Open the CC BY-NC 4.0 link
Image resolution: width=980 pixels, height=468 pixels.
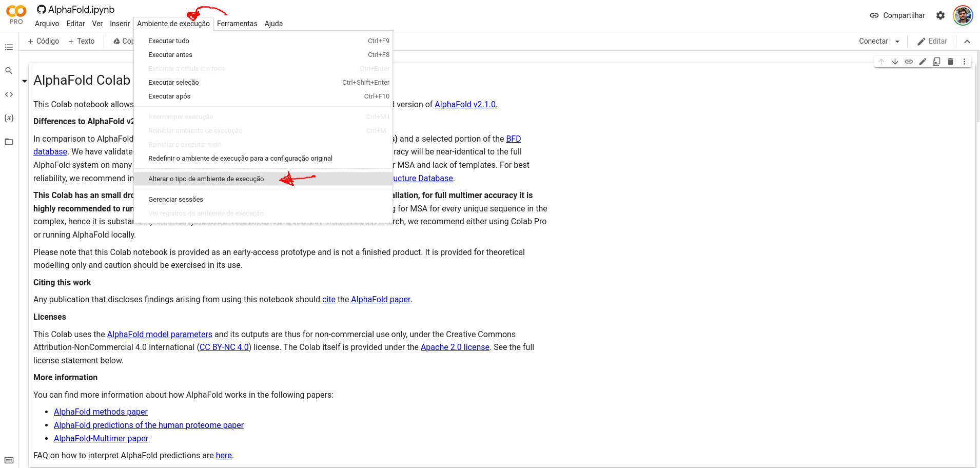coord(224,347)
